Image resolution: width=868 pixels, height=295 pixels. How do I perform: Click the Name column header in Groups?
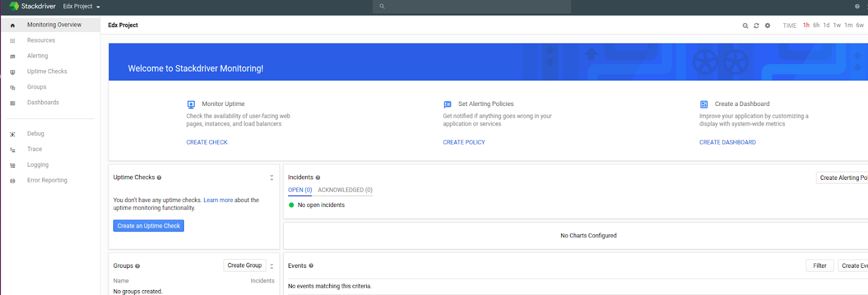coord(121,281)
